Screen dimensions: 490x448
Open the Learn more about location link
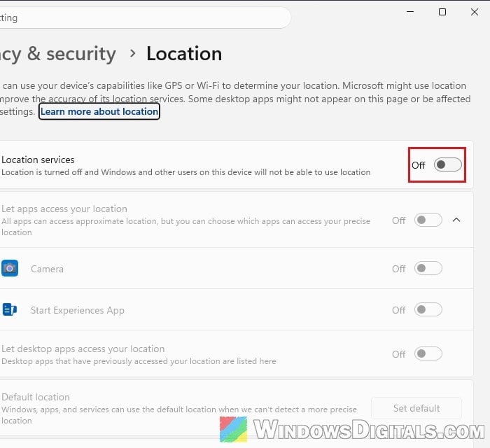pos(99,111)
